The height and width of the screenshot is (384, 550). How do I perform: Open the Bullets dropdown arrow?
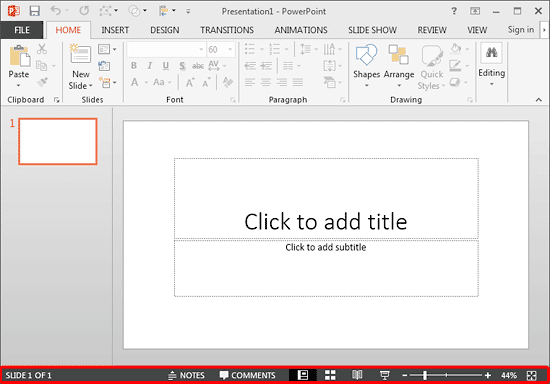(x=262, y=49)
